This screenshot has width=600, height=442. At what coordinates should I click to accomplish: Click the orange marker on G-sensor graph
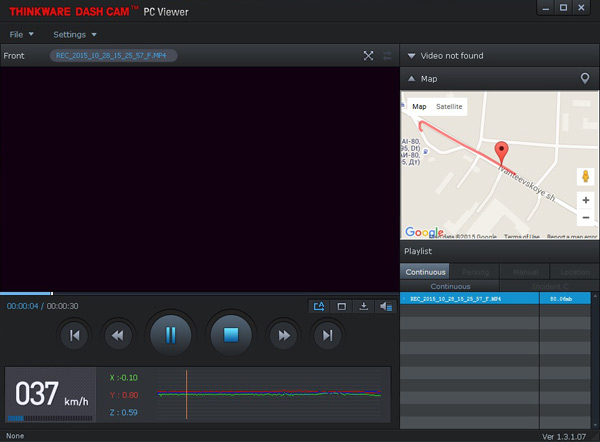pos(186,395)
